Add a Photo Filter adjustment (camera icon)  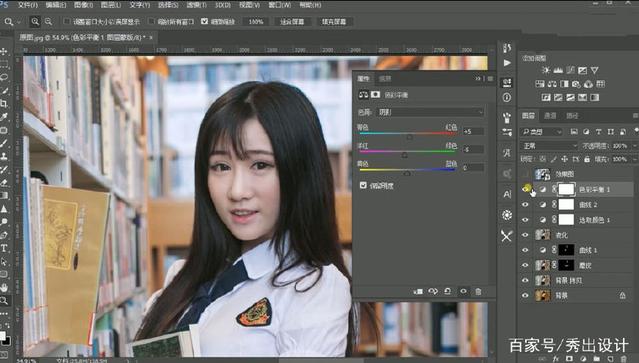pos(576,84)
